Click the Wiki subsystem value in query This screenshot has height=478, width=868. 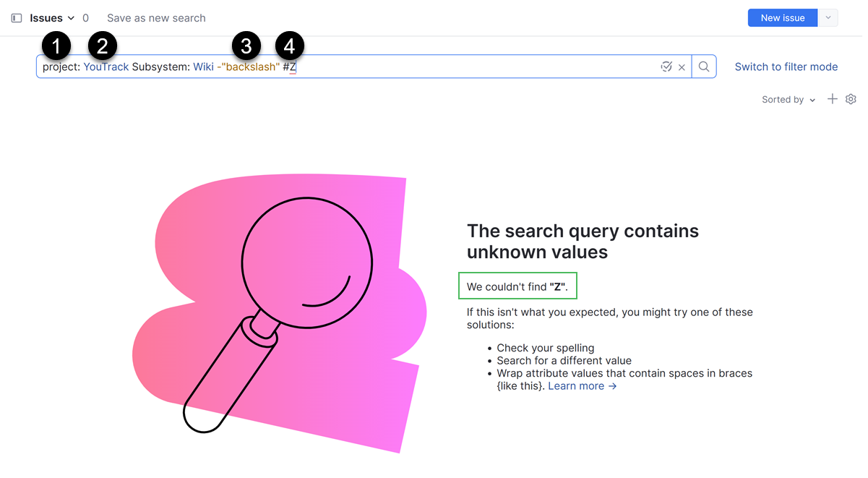pyautogui.click(x=203, y=67)
